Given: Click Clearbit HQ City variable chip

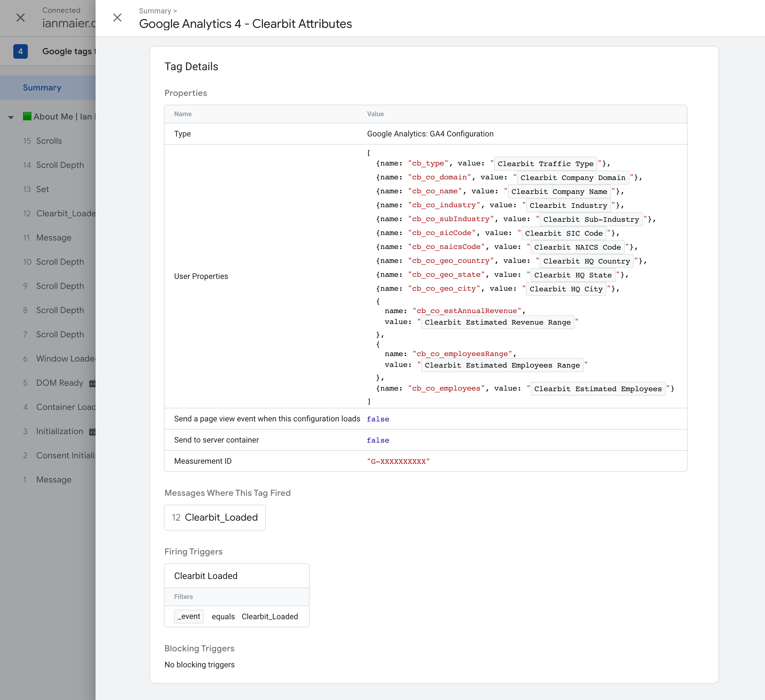Looking at the screenshot, I should point(566,289).
